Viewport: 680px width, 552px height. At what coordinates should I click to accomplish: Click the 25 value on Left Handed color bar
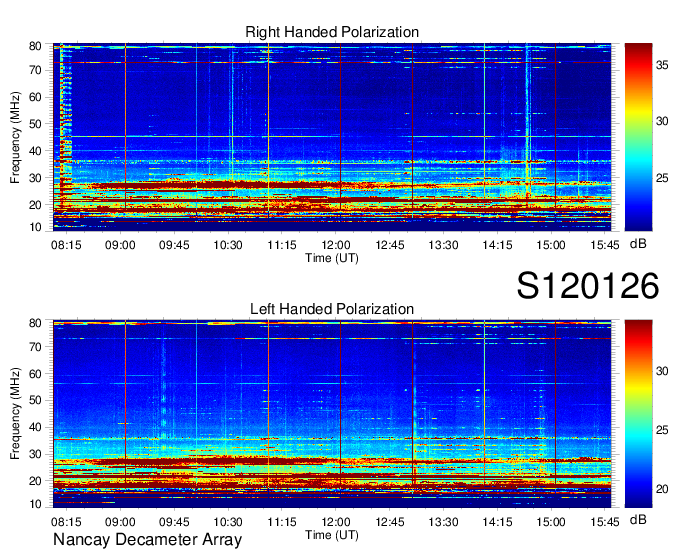pos(662,430)
